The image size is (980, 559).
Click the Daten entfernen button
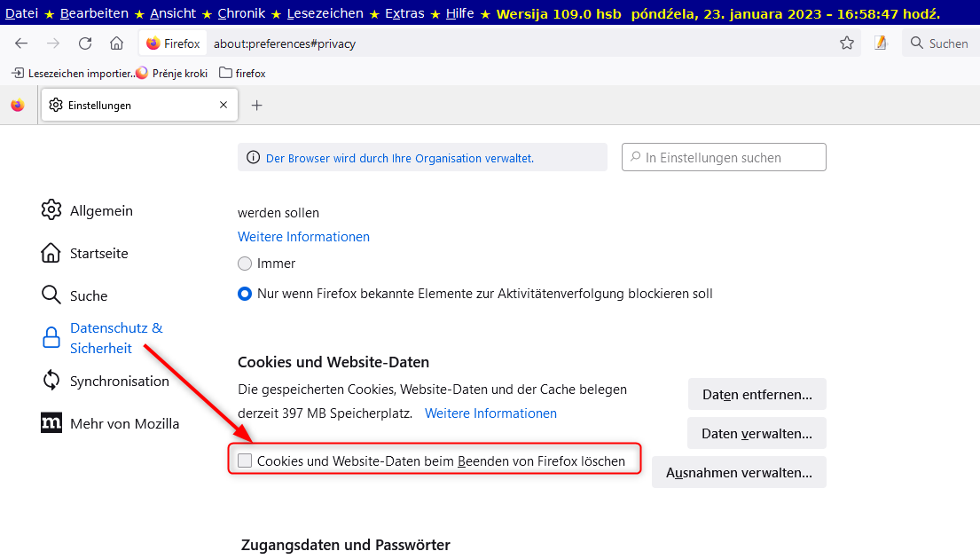(757, 395)
